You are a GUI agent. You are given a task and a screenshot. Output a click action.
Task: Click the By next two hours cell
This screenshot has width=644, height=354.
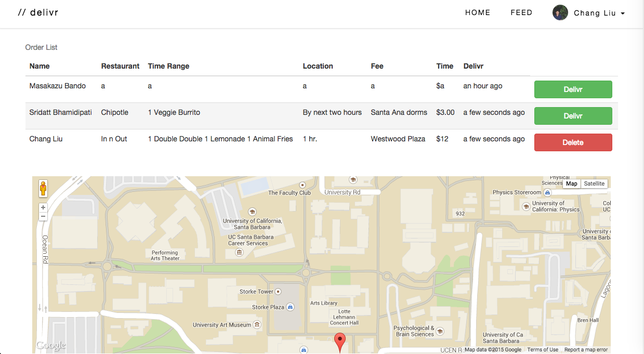point(332,112)
